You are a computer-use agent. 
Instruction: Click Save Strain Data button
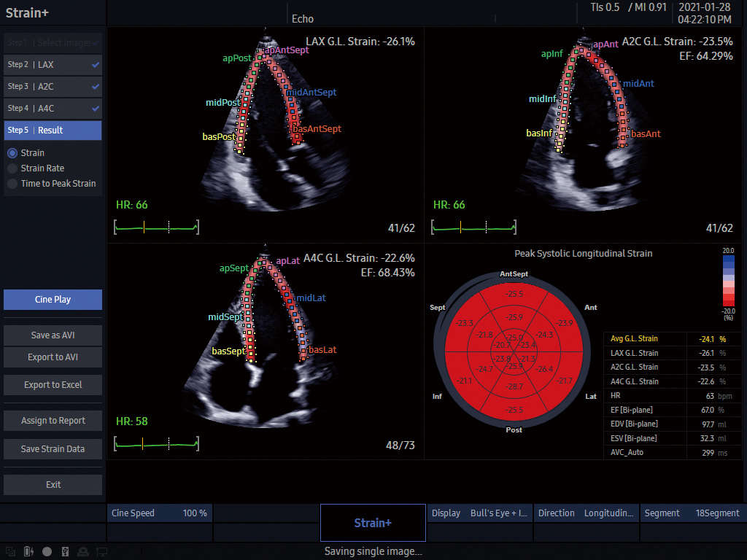pos(53,448)
